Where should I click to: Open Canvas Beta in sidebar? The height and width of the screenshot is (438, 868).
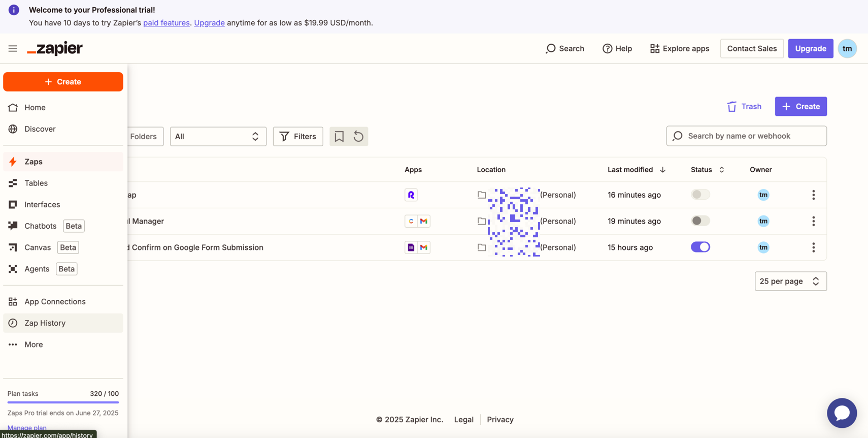tap(63, 247)
